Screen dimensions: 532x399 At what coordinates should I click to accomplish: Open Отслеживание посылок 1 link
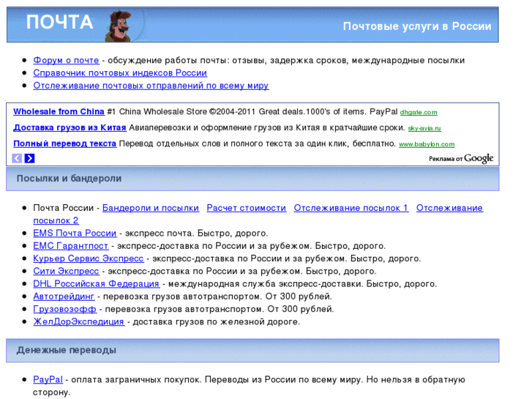point(351,208)
